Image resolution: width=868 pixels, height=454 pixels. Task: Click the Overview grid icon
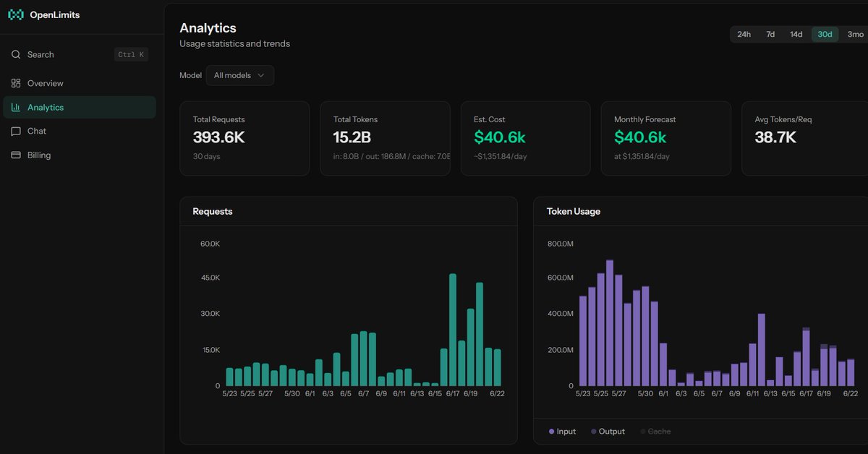click(16, 83)
